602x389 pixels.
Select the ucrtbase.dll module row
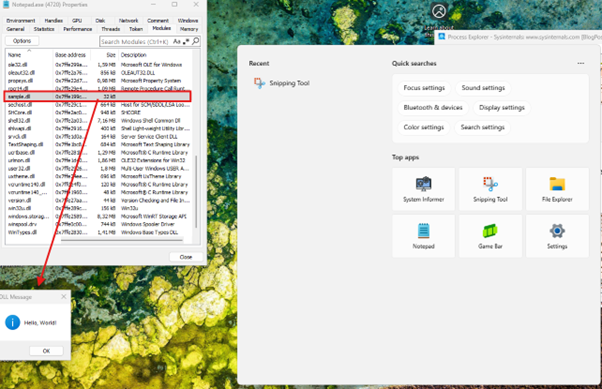coord(99,152)
